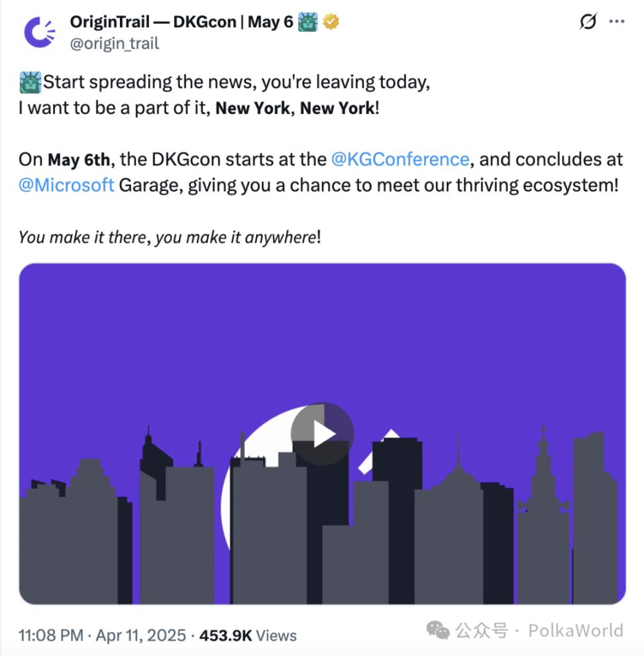Click the PolkaWorld watermark text

pos(575,629)
